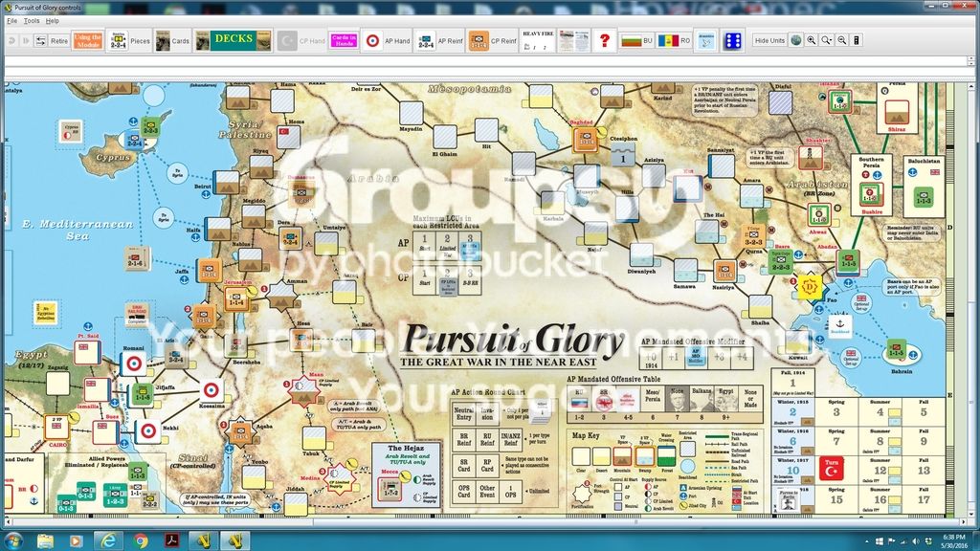
Task: Select the green 2-2-3 unit at Basra
Action: [x=781, y=260]
